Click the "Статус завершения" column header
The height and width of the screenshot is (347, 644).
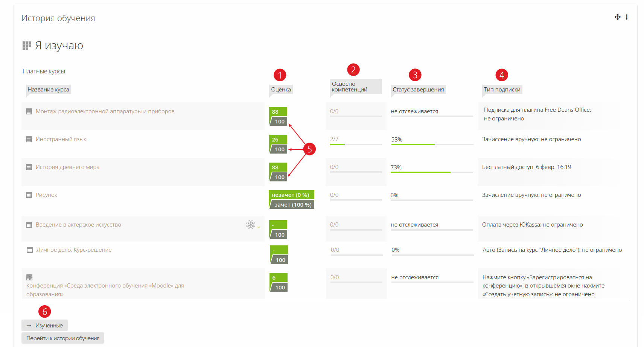pyautogui.click(x=418, y=90)
